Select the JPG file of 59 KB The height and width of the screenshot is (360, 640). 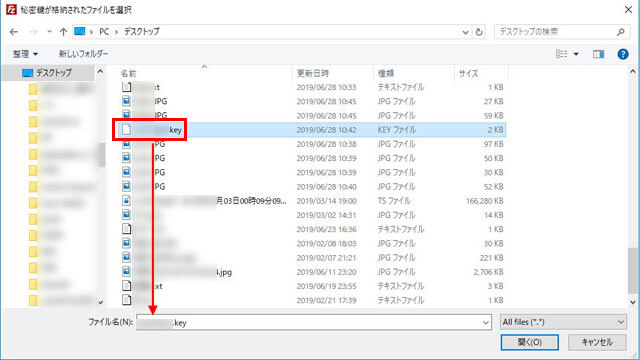click(312, 116)
